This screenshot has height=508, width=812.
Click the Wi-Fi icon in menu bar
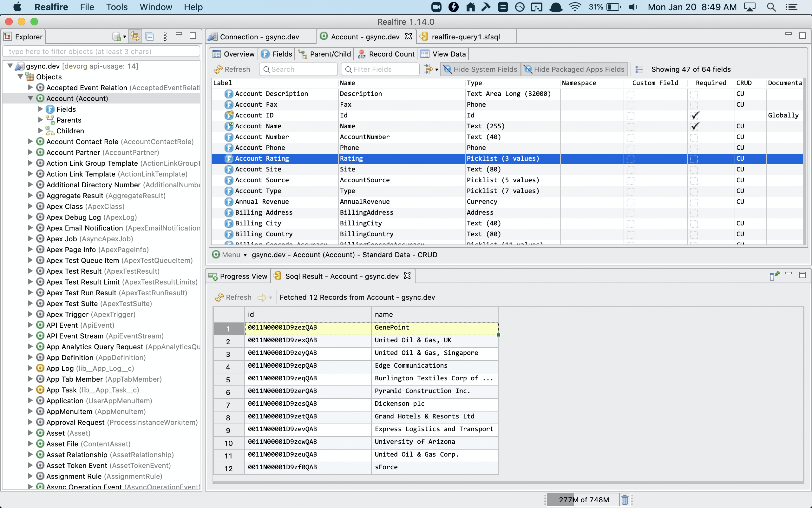pos(575,7)
